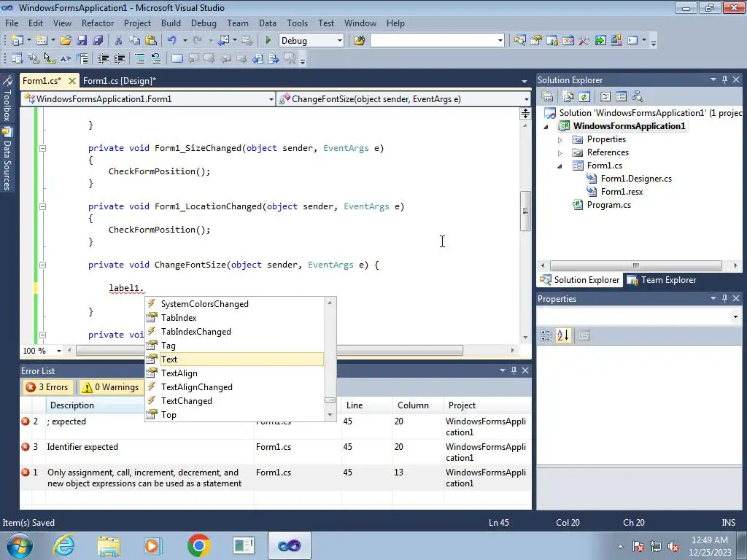Select Form1.Designer.cs in Solution Explorer
The image size is (747, 560).
(x=636, y=179)
